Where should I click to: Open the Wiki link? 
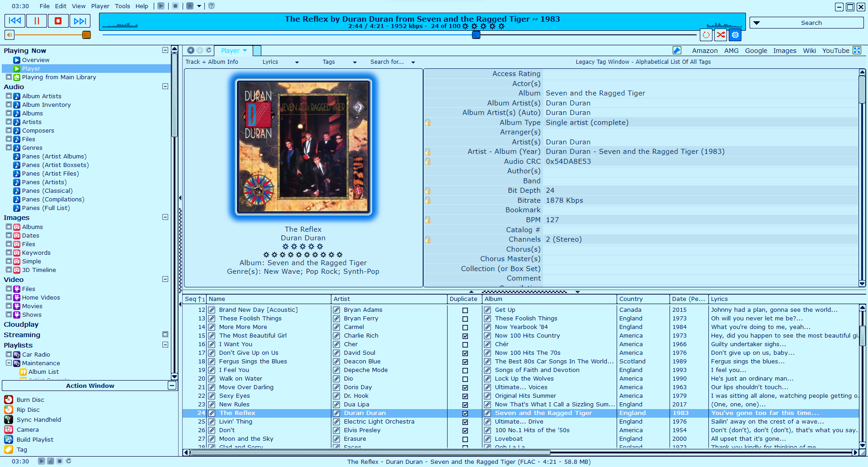809,51
